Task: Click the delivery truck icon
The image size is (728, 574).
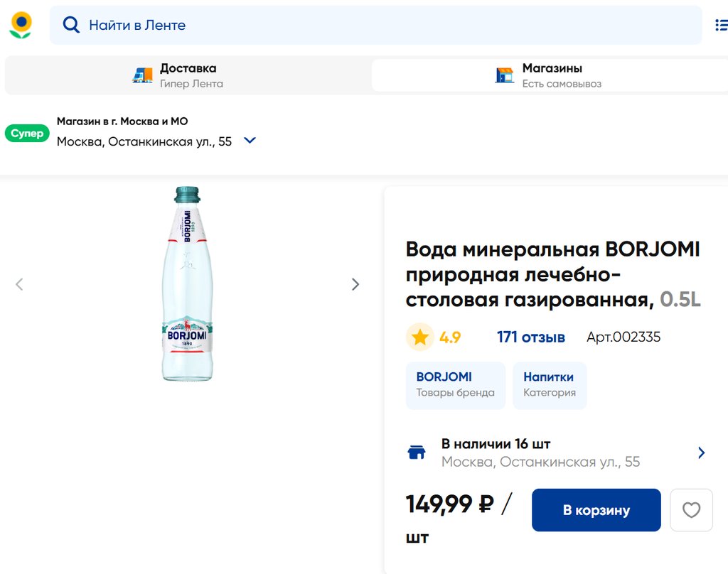Action: [x=142, y=75]
